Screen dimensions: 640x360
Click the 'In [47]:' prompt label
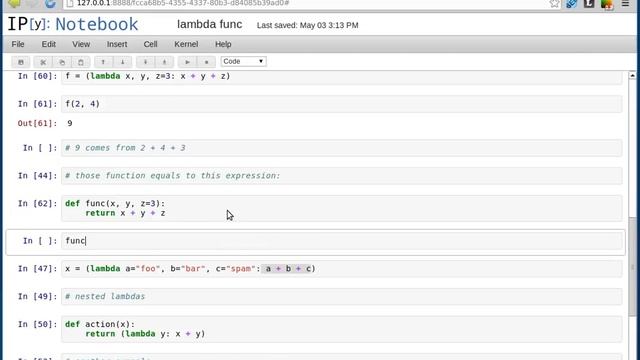click(37, 269)
